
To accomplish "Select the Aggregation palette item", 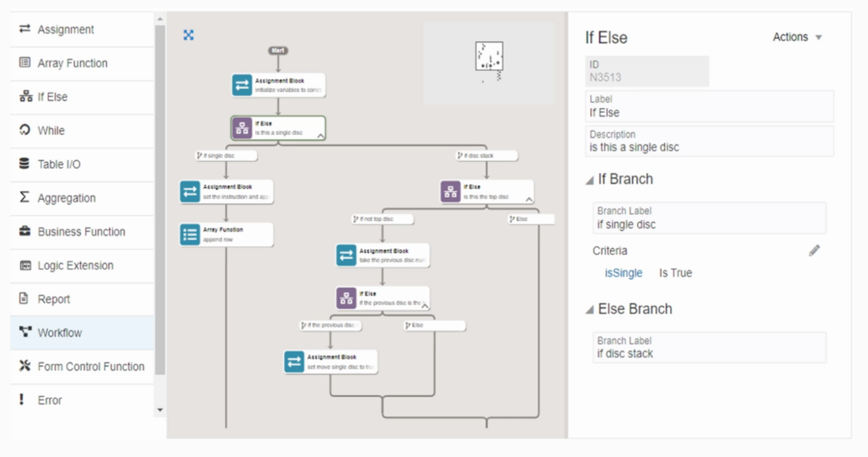I will tap(82, 198).
